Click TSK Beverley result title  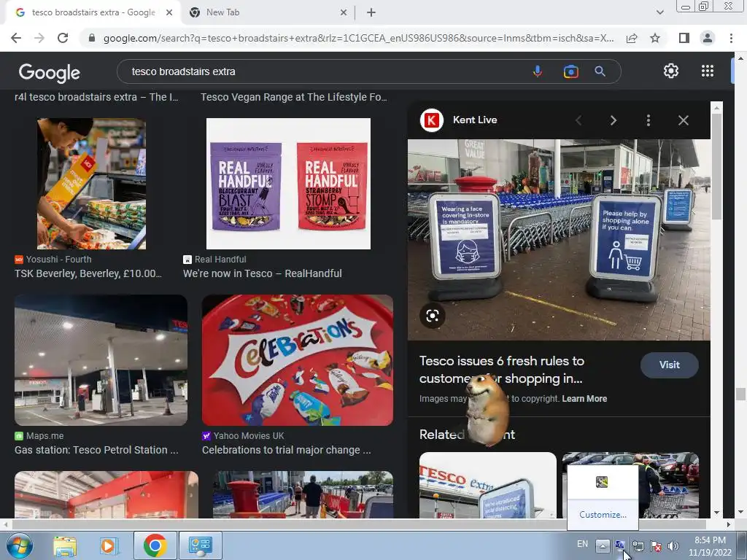pyautogui.click(x=88, y=273)
